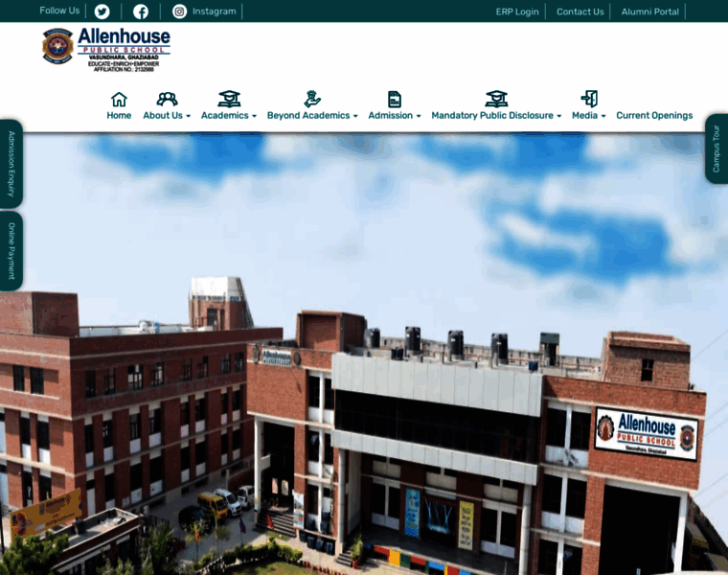
Task: Expand the Media dropdown arrow
Action: (603, 116)
